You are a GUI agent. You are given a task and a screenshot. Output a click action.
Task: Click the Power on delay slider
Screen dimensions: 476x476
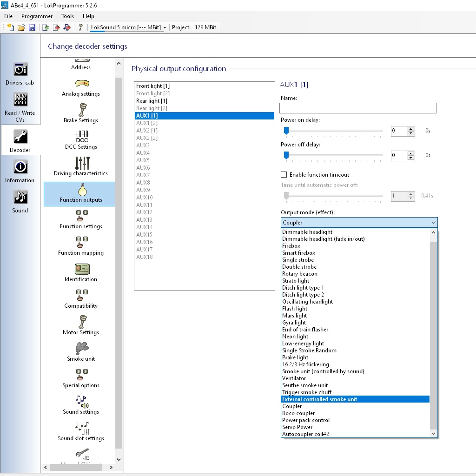pyautogui.click(x=333, y=131)
